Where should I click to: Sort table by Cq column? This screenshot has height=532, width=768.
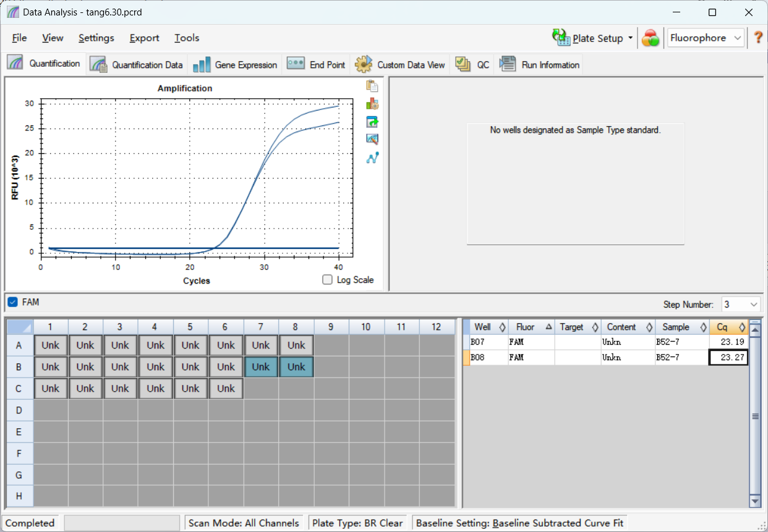point(728,327)
